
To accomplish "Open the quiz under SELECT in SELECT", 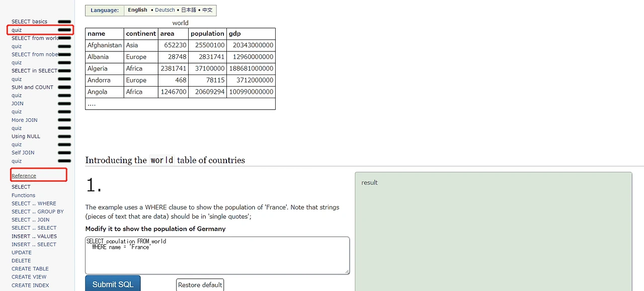I will 17,79.
